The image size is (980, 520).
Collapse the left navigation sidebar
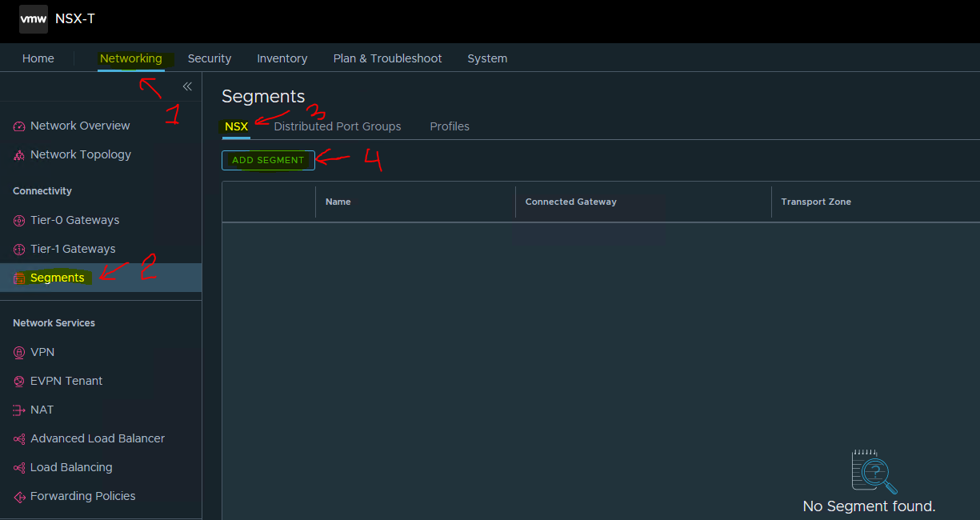tap(187, 86)
